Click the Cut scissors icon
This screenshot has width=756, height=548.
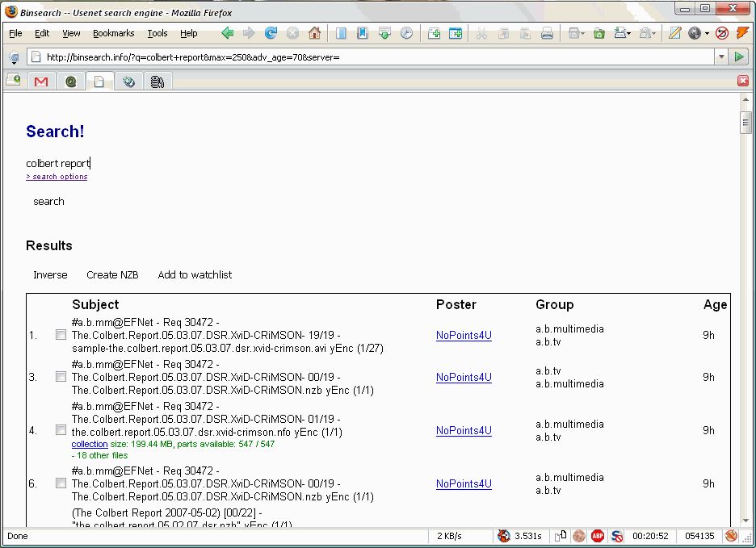481,33
